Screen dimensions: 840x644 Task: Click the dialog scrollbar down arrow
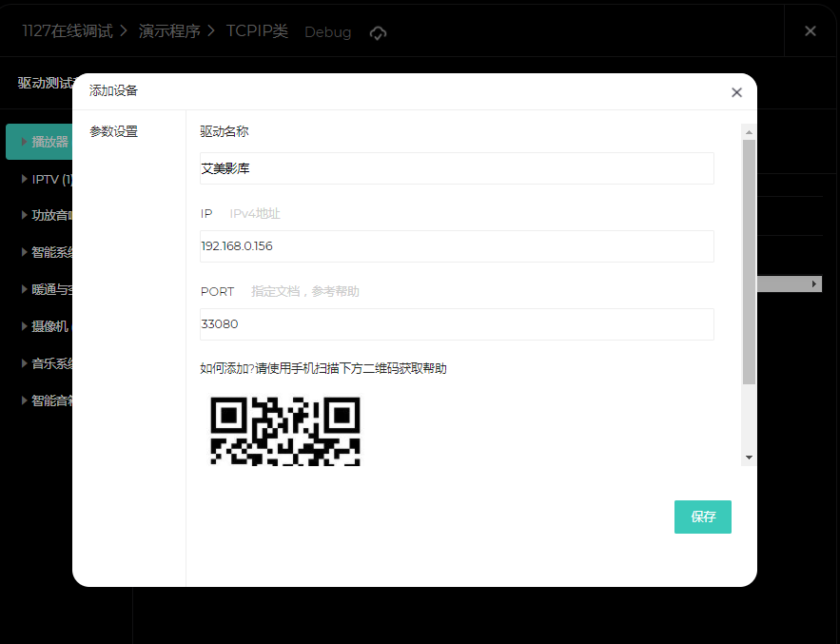[749, 458]
